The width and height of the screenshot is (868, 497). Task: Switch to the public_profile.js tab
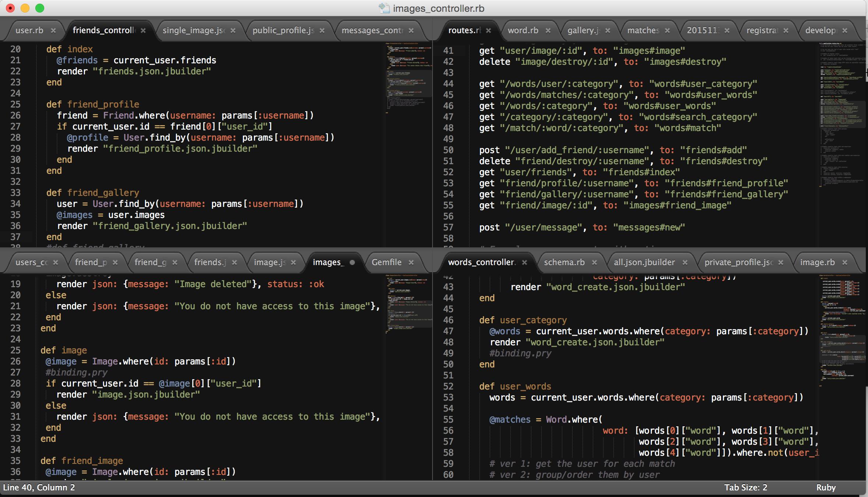click(x=283, y=31)
